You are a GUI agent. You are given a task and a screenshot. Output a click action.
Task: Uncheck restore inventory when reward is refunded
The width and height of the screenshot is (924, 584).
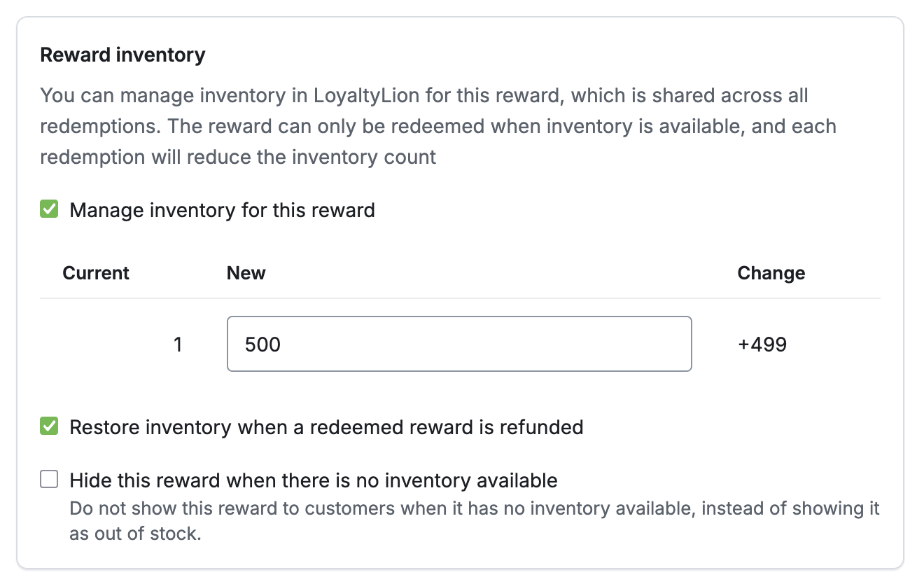point(48,426)
